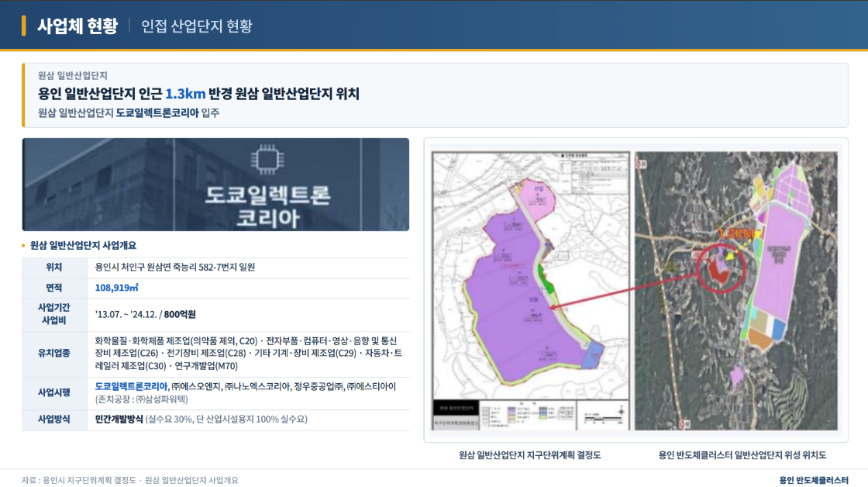Click the 민간개발방식 bold text

click(119, 420)
